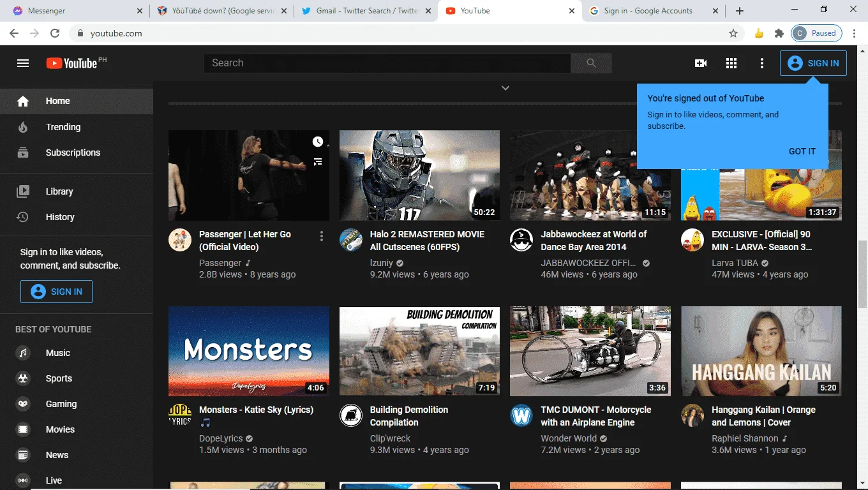This screenshot has width=868, height=490.
Task: Open Hanggang Kailan cover title link
Action: (x=763, y=416)
